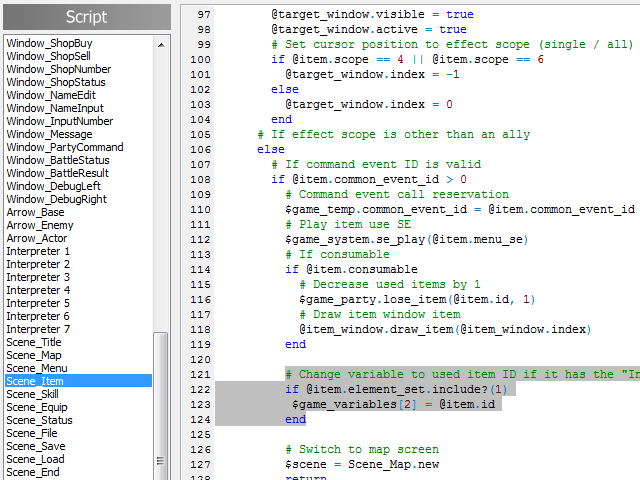
Task: Open Interpreter 2 script
Action: point(38,264)
